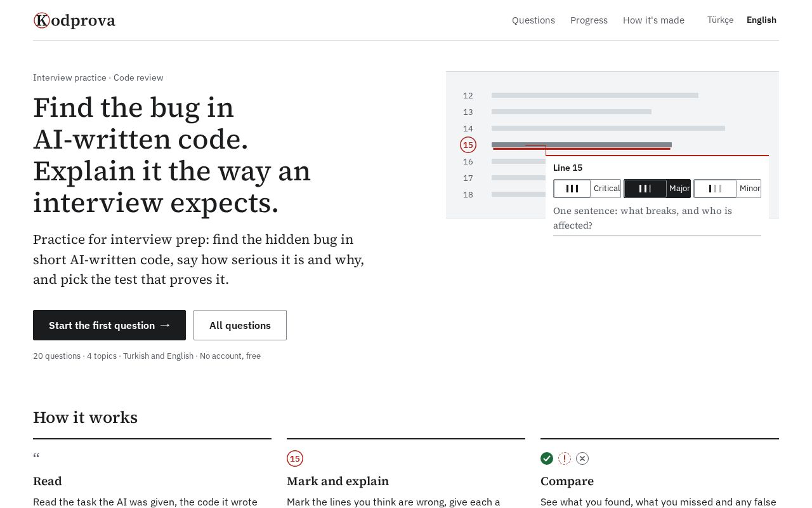Select the Major severity option
812x508 pixels.
[657, 189]
